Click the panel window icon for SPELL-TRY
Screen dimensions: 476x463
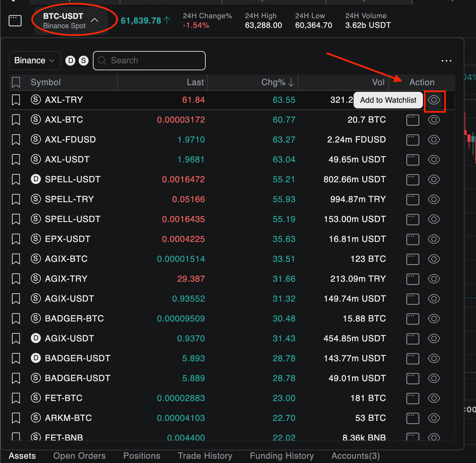click(413, 200)
